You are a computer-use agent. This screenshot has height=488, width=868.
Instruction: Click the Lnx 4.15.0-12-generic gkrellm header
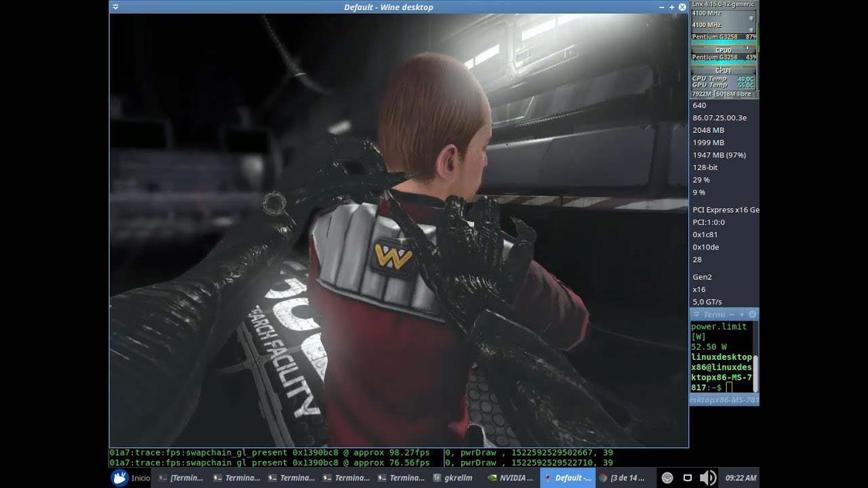pos(724,4)
